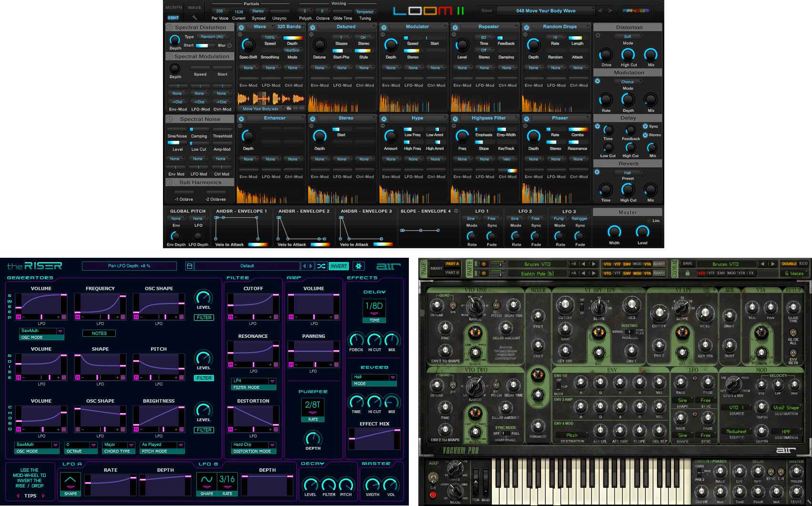Select the PART B page tab
The height and width of the screenshot is (506, 812).
(x=452, y=273)
